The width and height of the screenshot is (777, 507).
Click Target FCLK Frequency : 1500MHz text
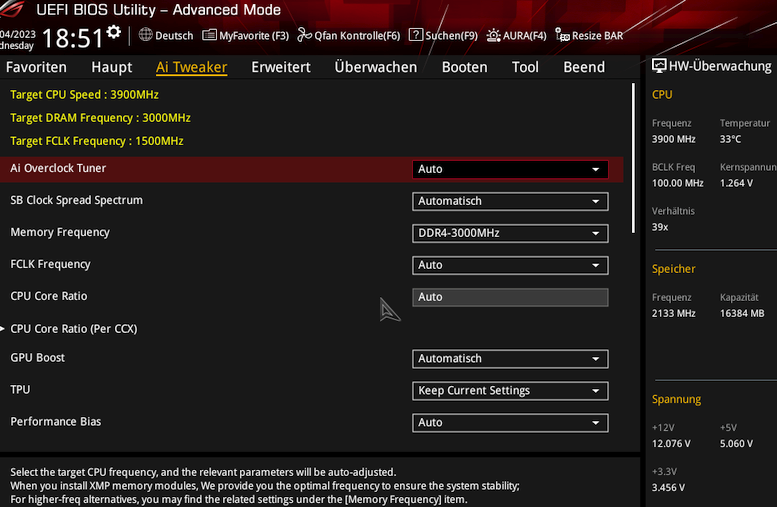coord(97,141)
